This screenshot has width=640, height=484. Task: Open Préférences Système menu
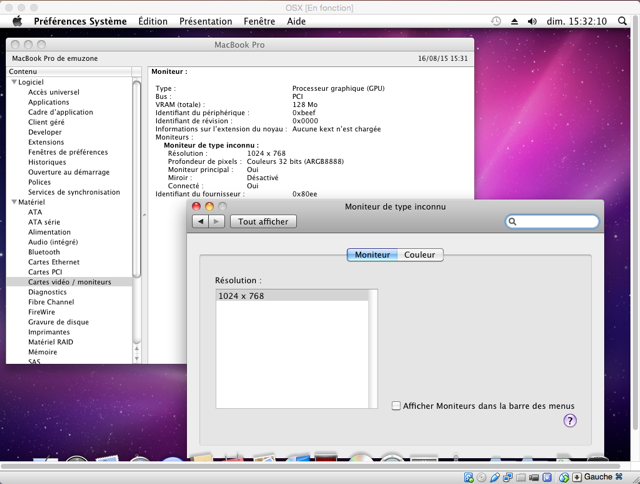point(80,21)
